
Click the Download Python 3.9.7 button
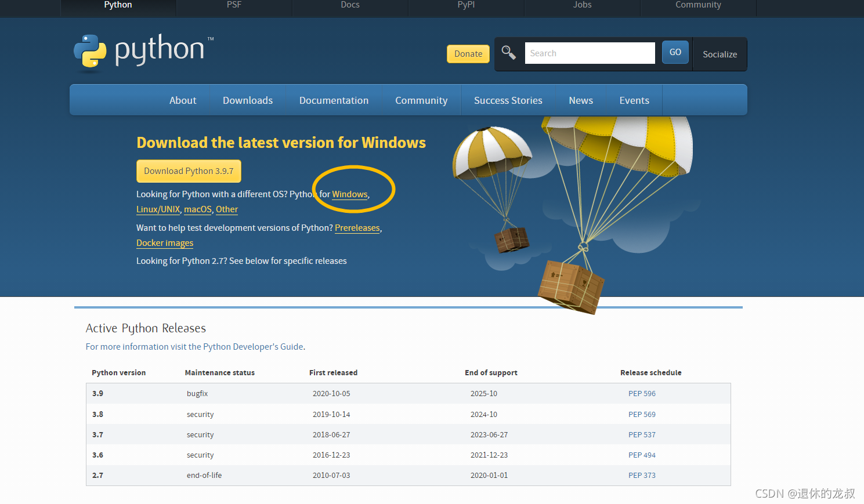pos(189,171)
